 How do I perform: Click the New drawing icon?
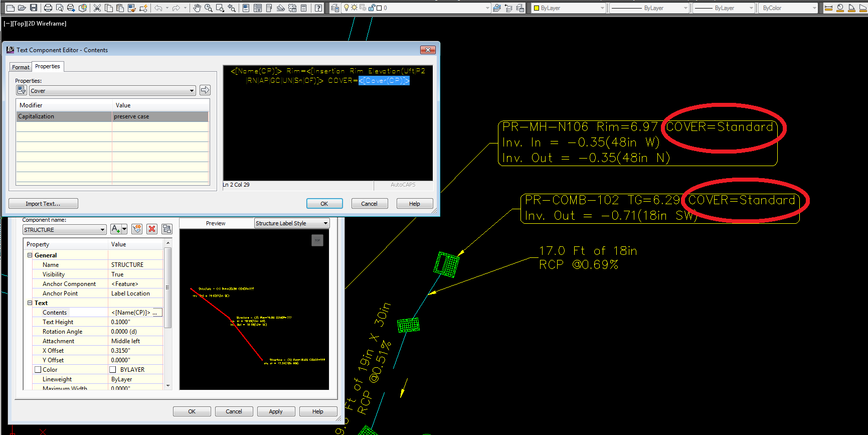point(11,8)
